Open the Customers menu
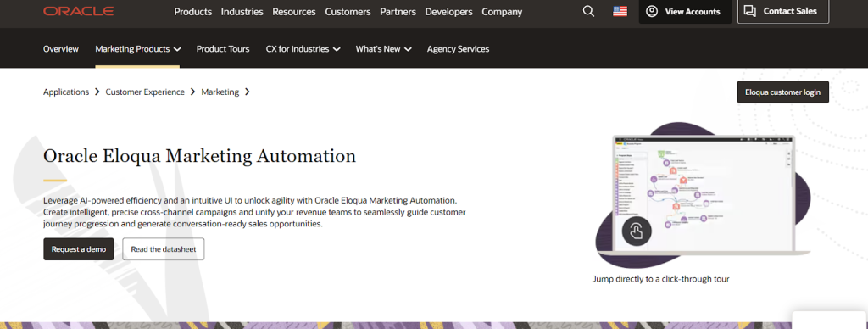The image size is (868, 329). pyautogui.click(x=348, y=12)
